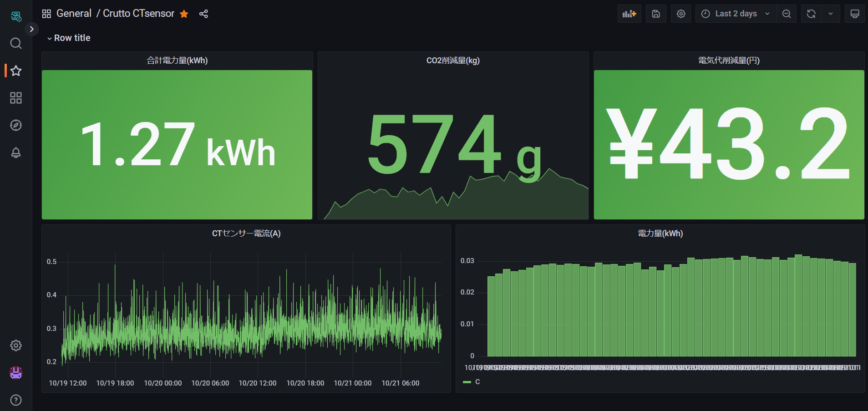The height and width of the screenshot is (411, 868).
Task: Zoom out the time range
Action: [x=787, y=14]
